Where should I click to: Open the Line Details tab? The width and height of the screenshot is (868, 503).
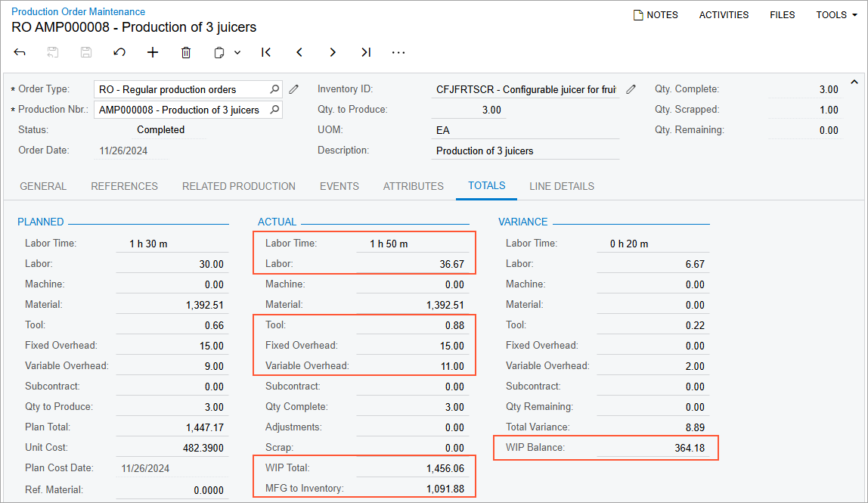(x=562, y=186)
